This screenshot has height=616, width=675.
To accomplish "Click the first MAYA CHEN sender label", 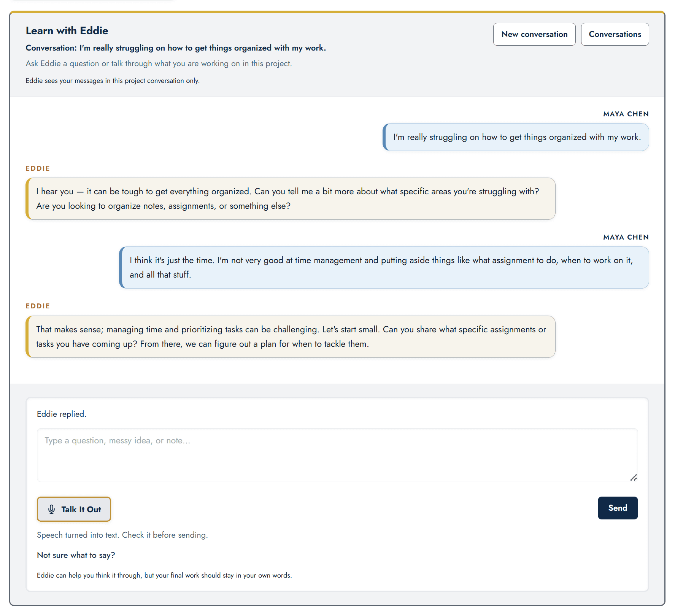I will click(626, 114).
